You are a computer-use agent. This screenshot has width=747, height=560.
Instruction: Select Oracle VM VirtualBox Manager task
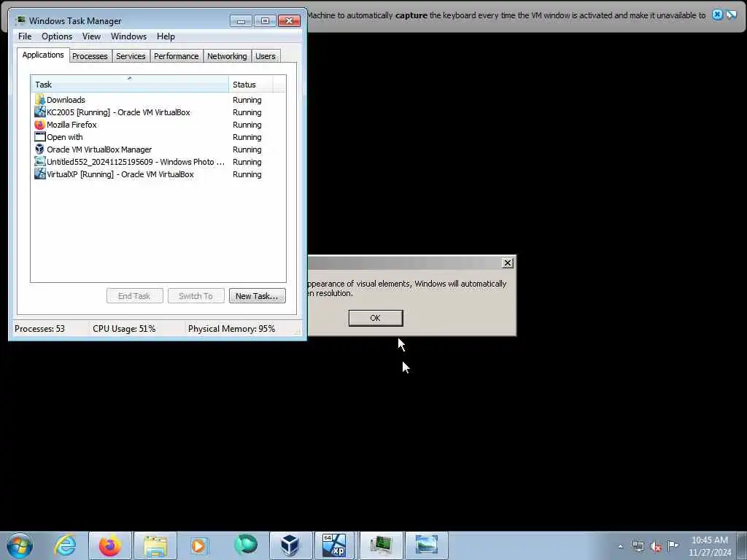click(x=158, y=149)
